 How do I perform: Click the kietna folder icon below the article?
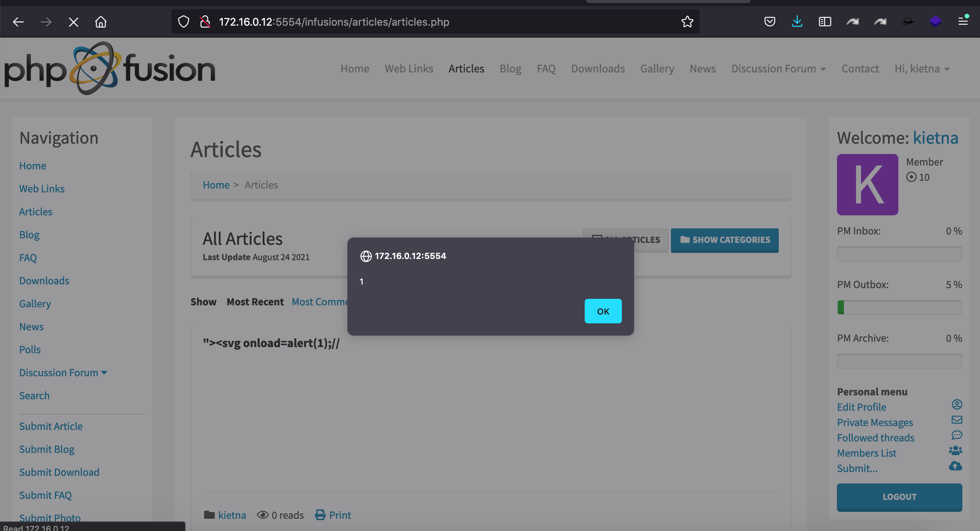point(210,515)
